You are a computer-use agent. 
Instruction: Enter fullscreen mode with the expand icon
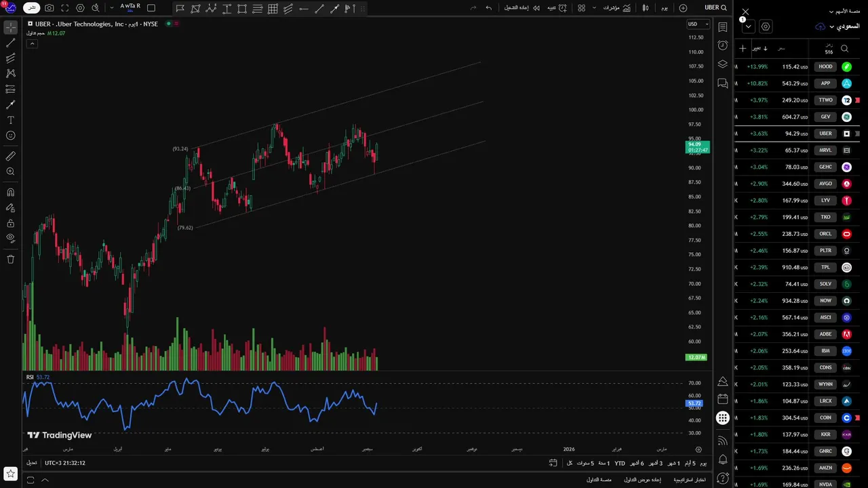(x=65, y=8)
